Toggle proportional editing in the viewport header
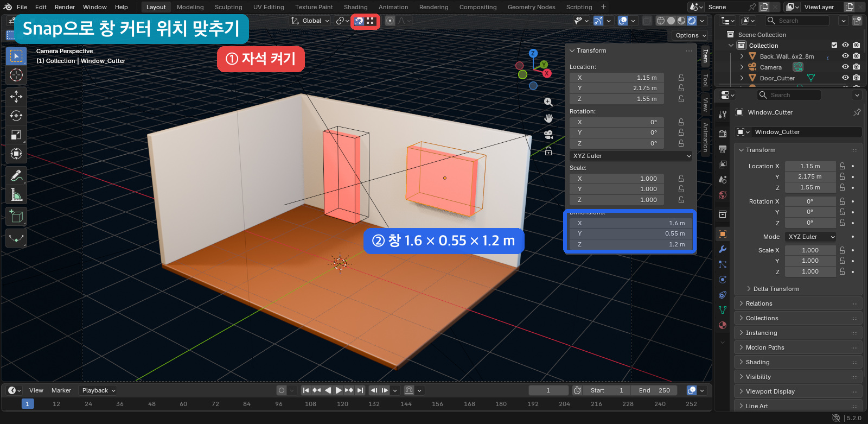This screenshot has height=424, width=868. pyautogui.click(x=390, y=21)
